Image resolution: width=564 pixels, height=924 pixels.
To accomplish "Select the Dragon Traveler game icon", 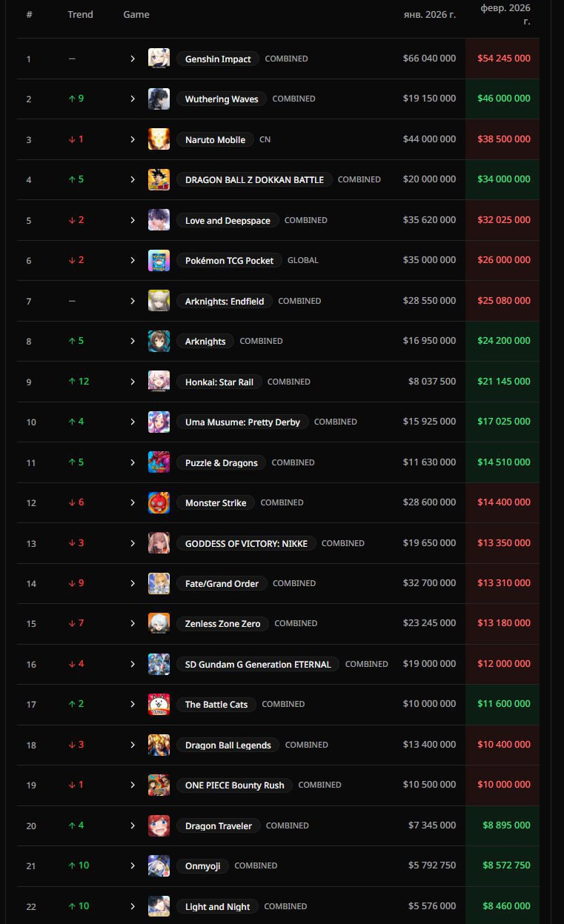I will tap(159, 825).
